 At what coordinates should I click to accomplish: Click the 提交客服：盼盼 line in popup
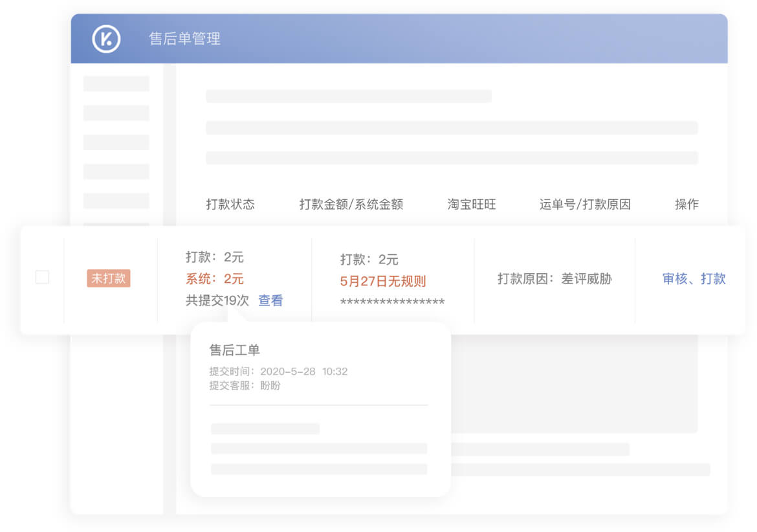[x=245, y=386]
